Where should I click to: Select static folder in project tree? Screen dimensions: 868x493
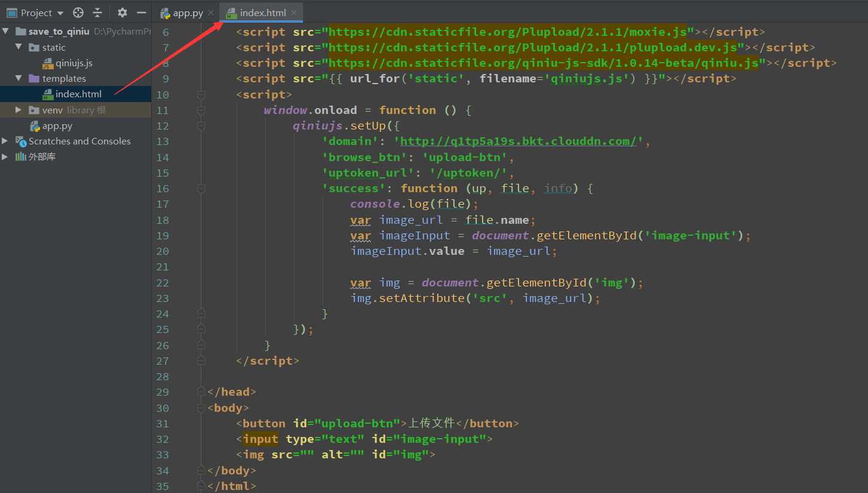[x=75, y=47]
